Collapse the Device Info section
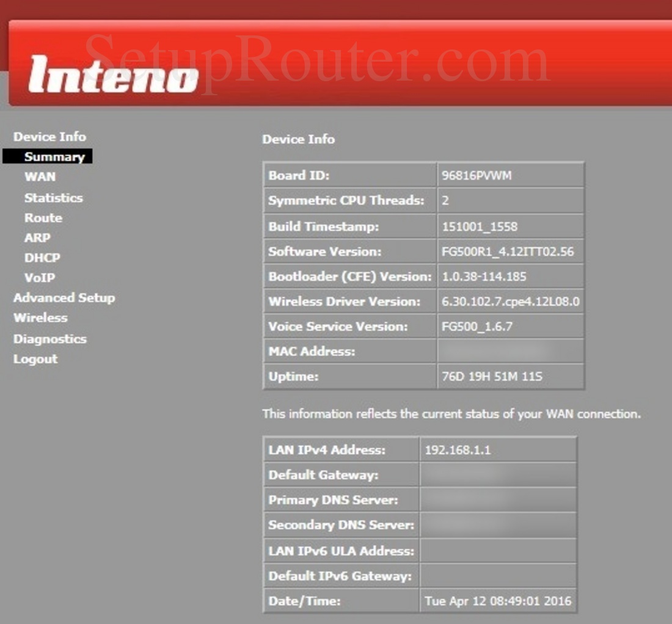This screenshot has width=672, height=624. point(49,136)
